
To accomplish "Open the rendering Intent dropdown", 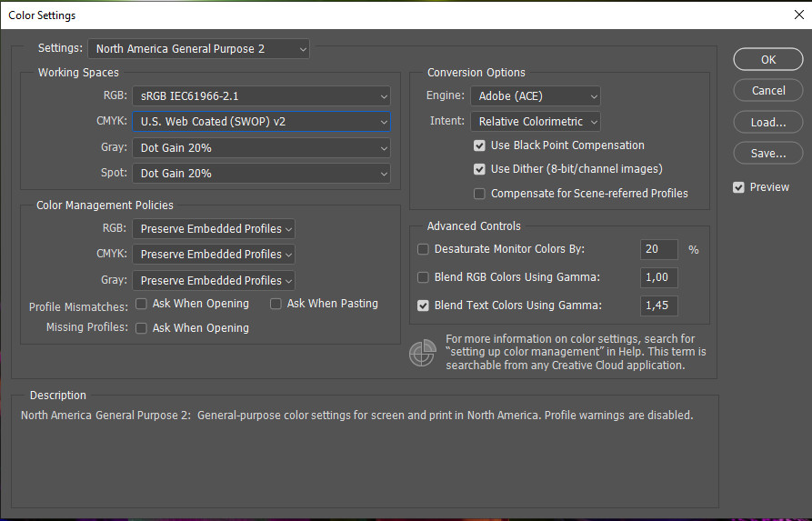I will click(536, 122).
